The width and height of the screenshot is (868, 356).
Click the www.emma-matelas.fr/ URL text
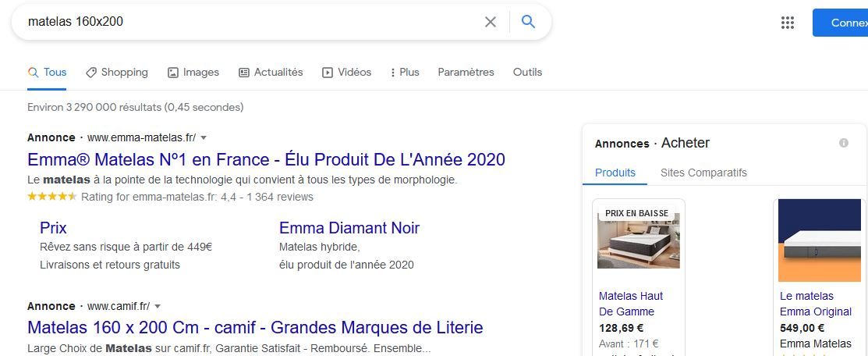(142, 137)
